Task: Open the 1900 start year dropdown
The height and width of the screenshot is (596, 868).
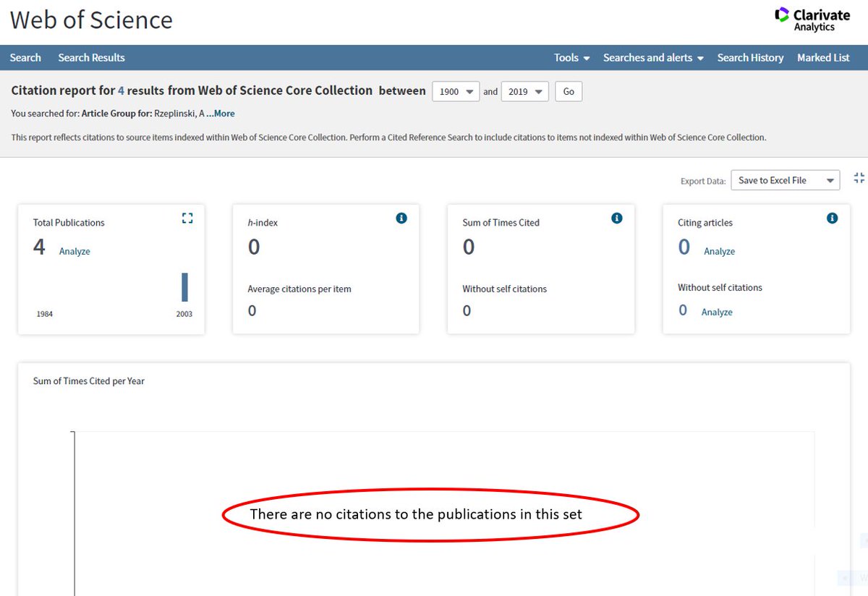Action: pos(456,92)
